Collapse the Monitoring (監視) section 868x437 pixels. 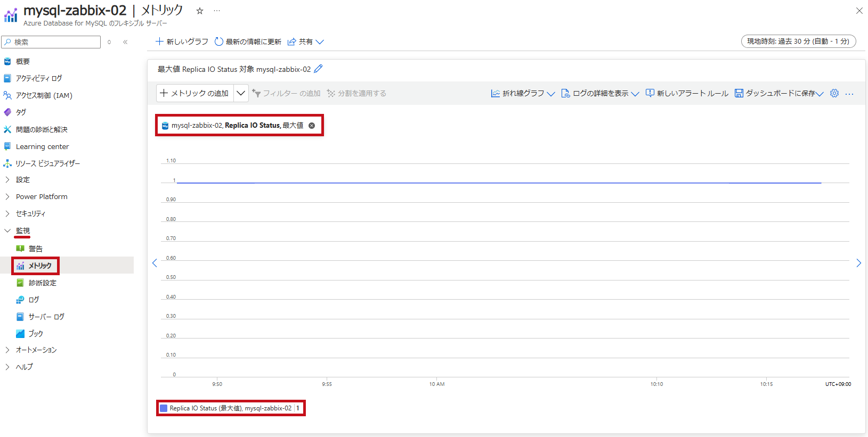pyautogui.click(x=22, y=230)
